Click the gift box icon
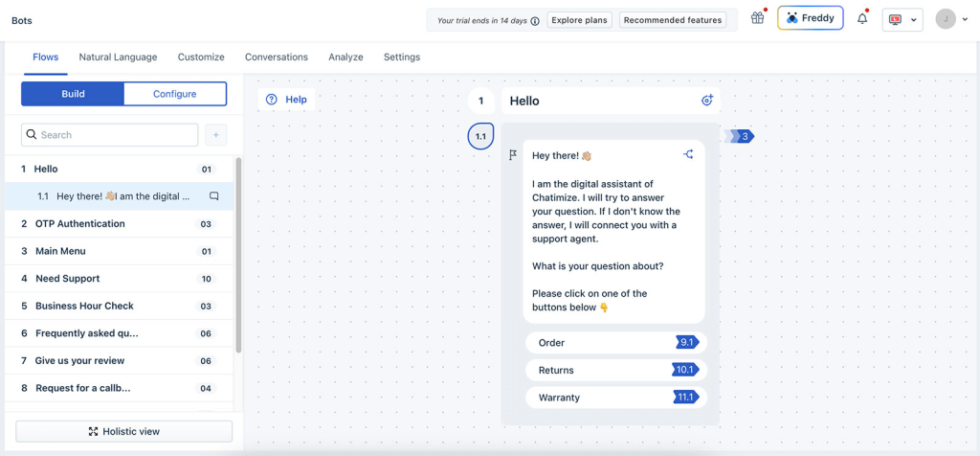 [x=757, y=18]
